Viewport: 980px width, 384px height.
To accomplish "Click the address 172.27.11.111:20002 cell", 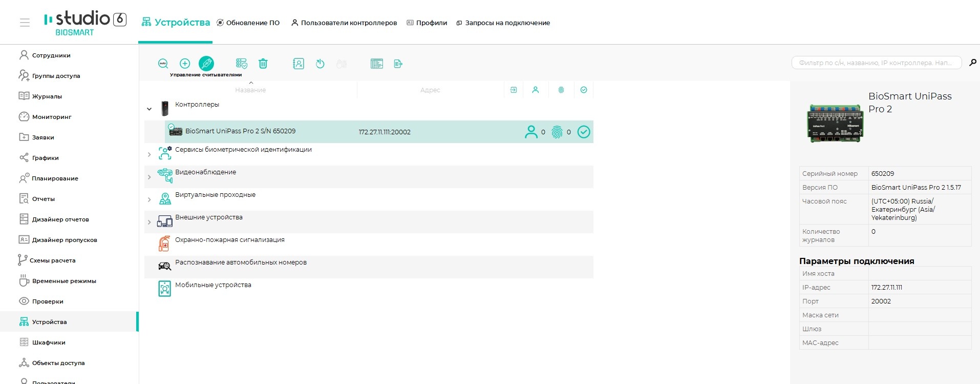I will [x=385, y=132].
